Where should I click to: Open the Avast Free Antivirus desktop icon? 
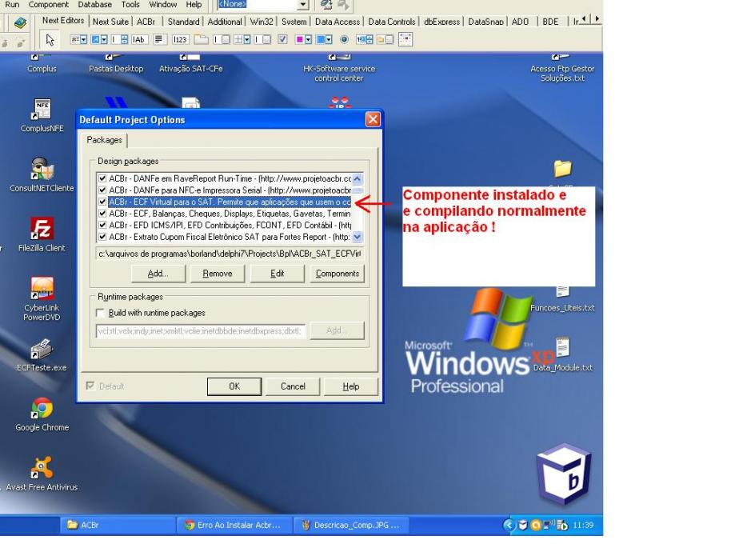tap(42, 468)
